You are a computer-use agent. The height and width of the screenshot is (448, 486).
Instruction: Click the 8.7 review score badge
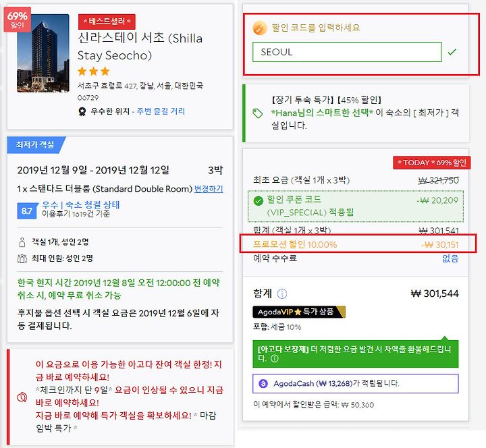pyautogui.click(x=26, y=211)
